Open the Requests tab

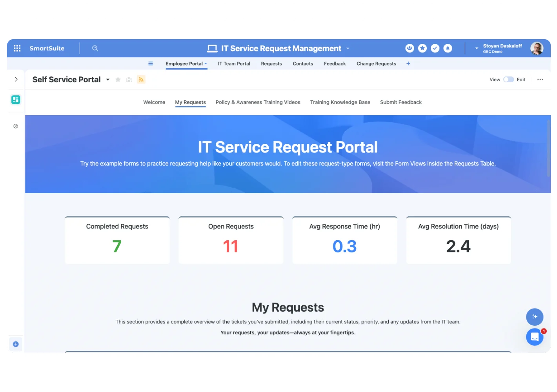(271, 64)
